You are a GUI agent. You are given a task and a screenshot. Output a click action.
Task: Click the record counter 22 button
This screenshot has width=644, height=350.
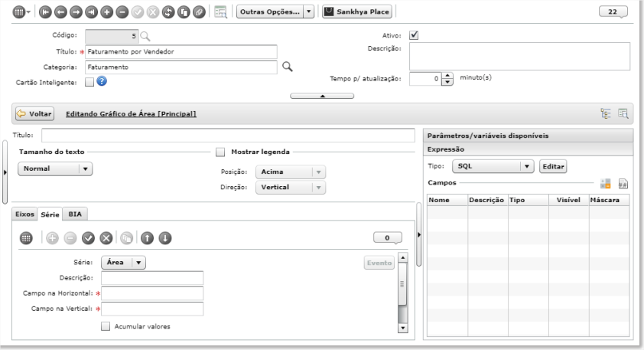pyautogui.click(x=613, y=11)
